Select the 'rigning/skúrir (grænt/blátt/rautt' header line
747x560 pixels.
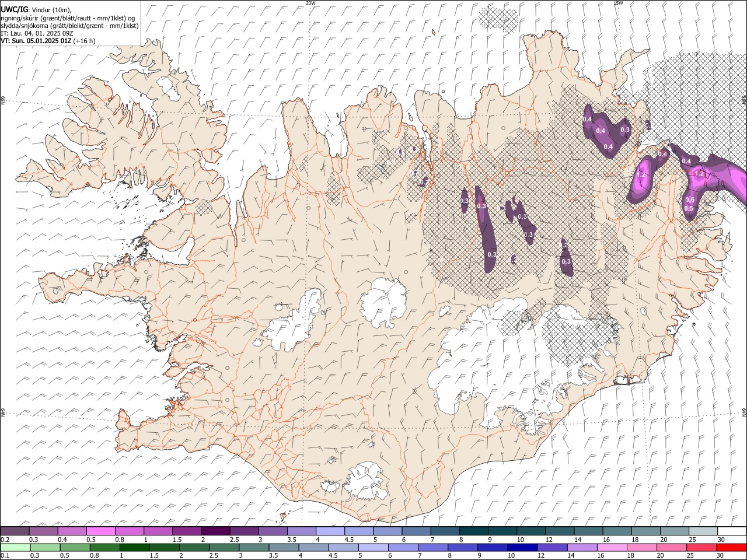68,17
